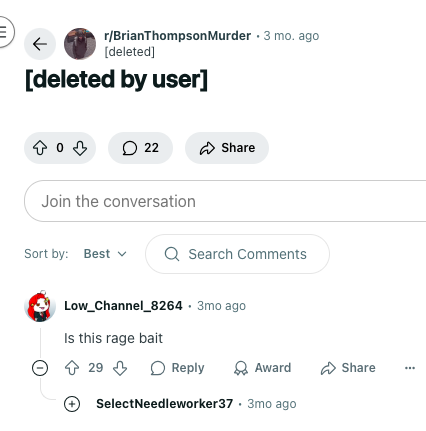Share the post using the Share button
Image resolution: width=426 pixels, height=431 pixels.
coord(227,148)
